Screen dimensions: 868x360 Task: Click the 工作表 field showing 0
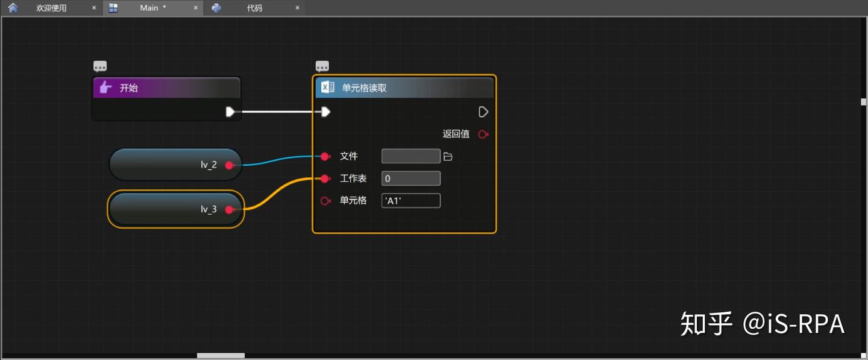[410, 178]
